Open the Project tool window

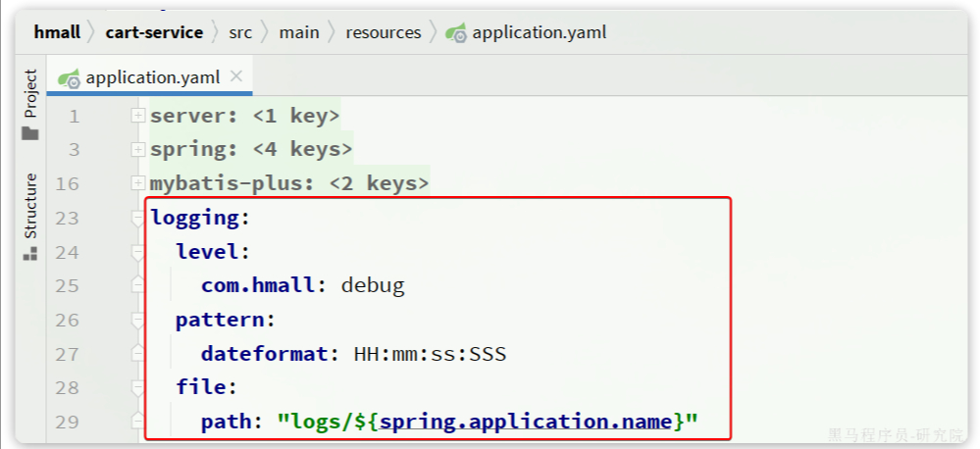[30, 105]
